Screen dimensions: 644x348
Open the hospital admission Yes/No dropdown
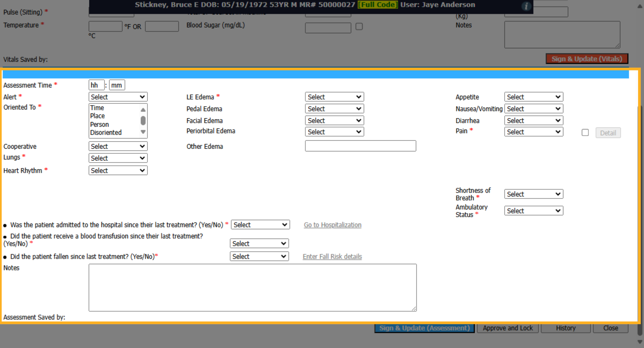[260, 225]
